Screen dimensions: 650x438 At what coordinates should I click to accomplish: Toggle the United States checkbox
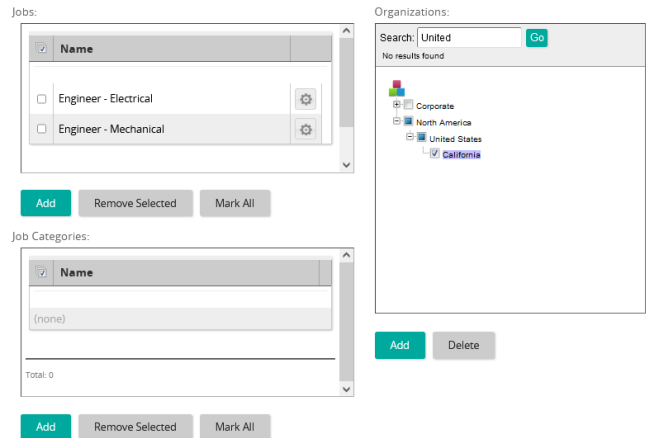[x=422, y=137]
